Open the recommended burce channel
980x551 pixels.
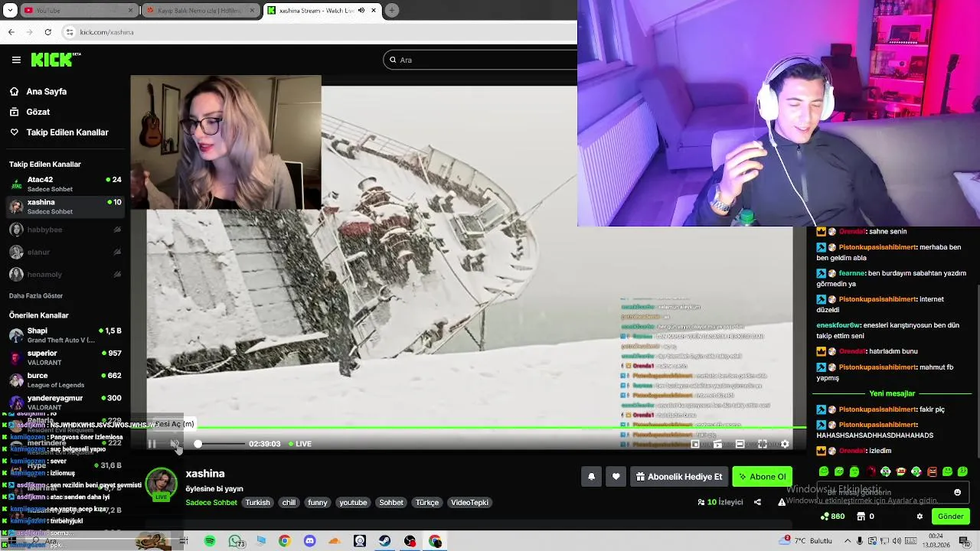65,380
